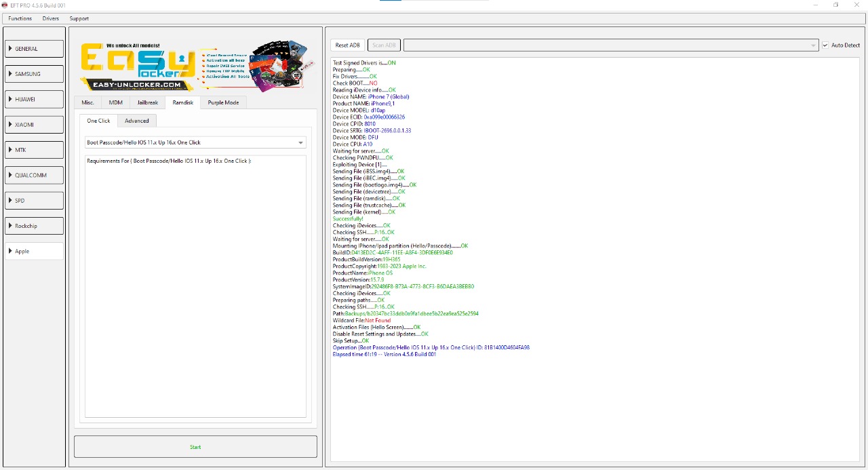
Task: Click the Reset ADB button
Action: pos(348,45)
